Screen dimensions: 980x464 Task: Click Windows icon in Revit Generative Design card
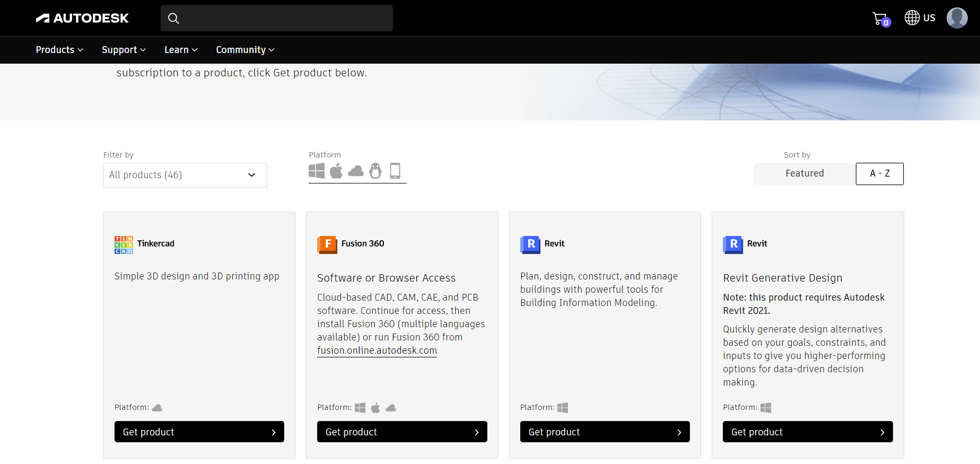(766, 408)
